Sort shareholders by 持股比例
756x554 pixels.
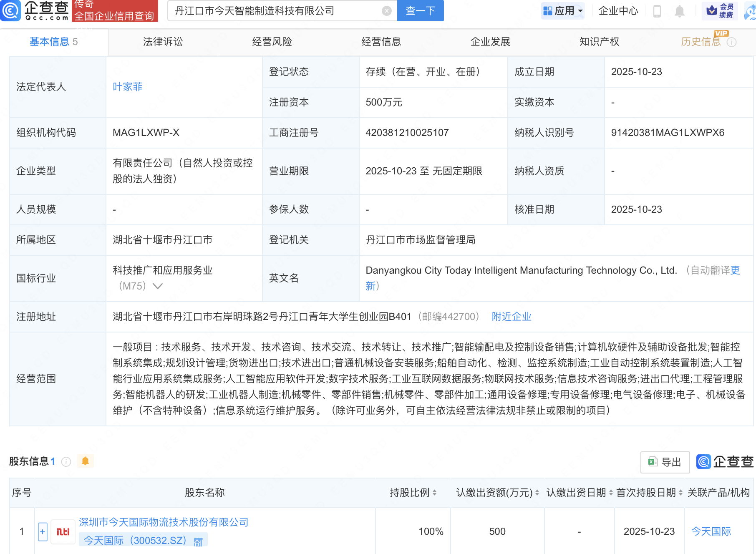(434, 493)
